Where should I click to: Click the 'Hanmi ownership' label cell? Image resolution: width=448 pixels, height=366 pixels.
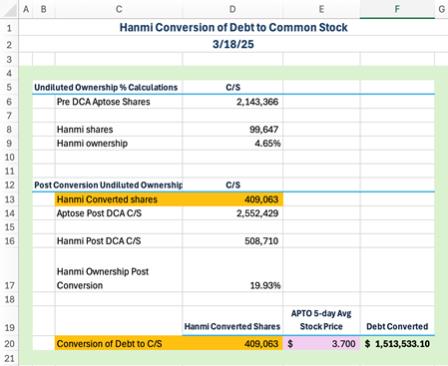(x=119, y=144)
